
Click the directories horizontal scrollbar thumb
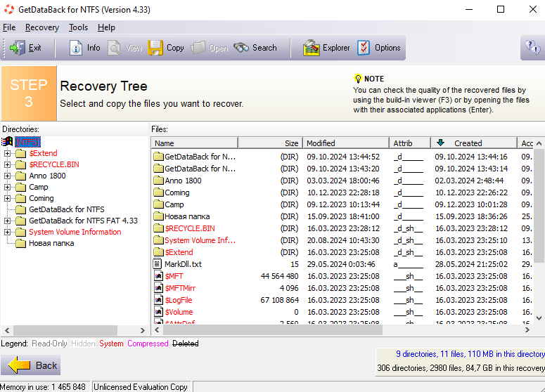[x=65, y=330]
